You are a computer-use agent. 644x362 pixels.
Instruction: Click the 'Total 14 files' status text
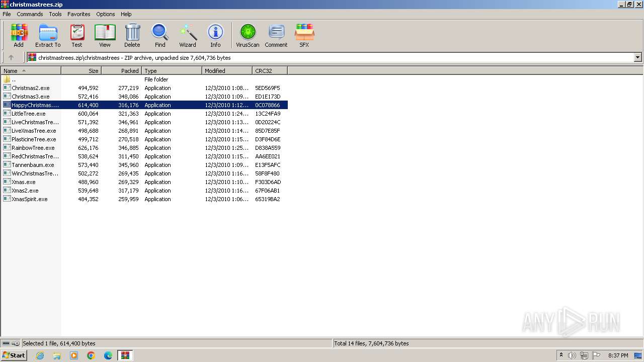tap(371, 343)
